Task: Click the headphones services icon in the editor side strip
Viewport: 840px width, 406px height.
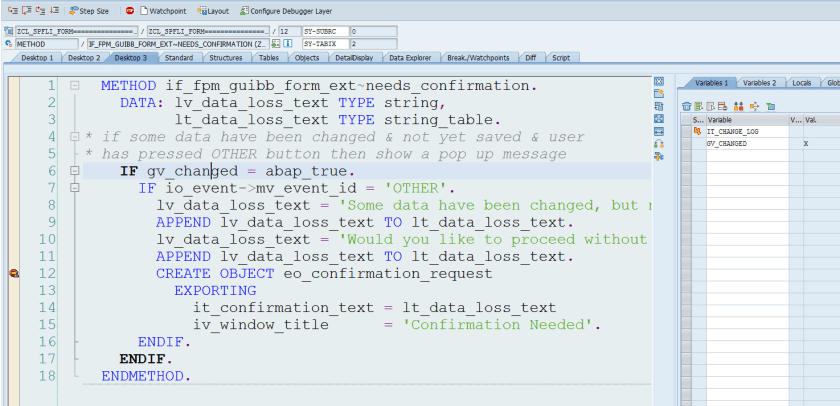Action: [659, 144]
